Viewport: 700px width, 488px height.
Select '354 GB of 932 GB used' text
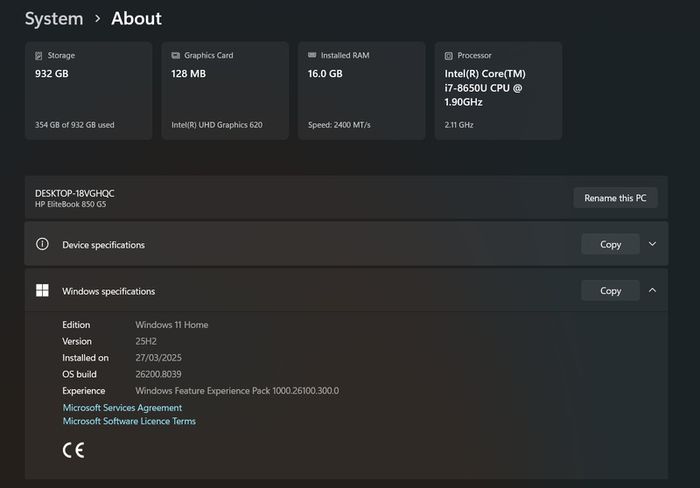pos(75,125)
